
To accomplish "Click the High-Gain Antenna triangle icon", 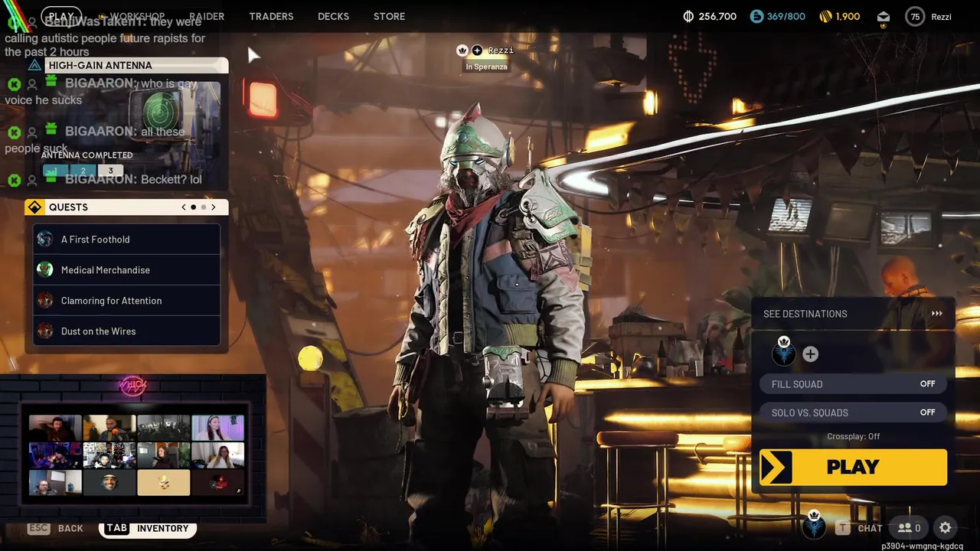I will point(34,65).
